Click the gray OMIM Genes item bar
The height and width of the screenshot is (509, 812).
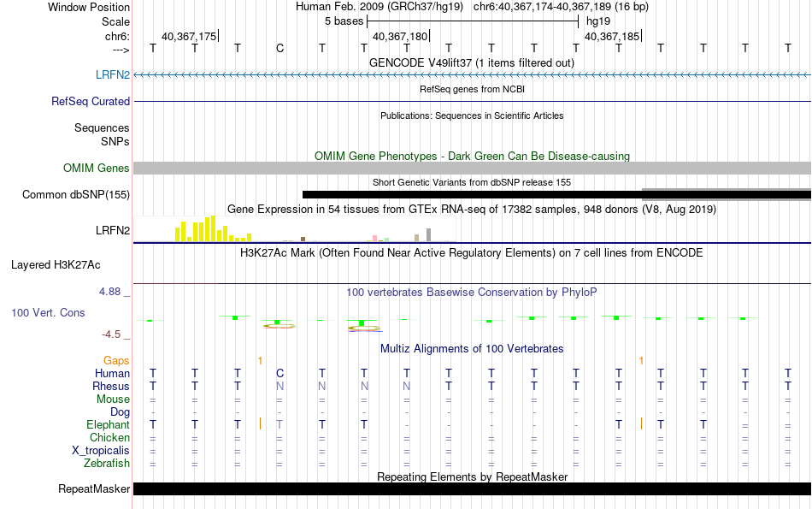pyautogui.click(x=472, y=168)
